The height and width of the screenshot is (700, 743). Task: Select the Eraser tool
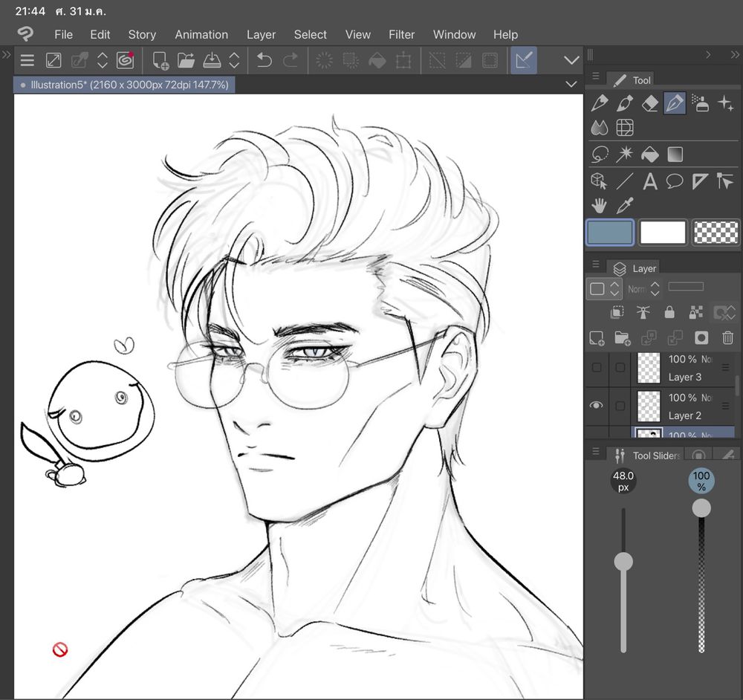(649, 103)
